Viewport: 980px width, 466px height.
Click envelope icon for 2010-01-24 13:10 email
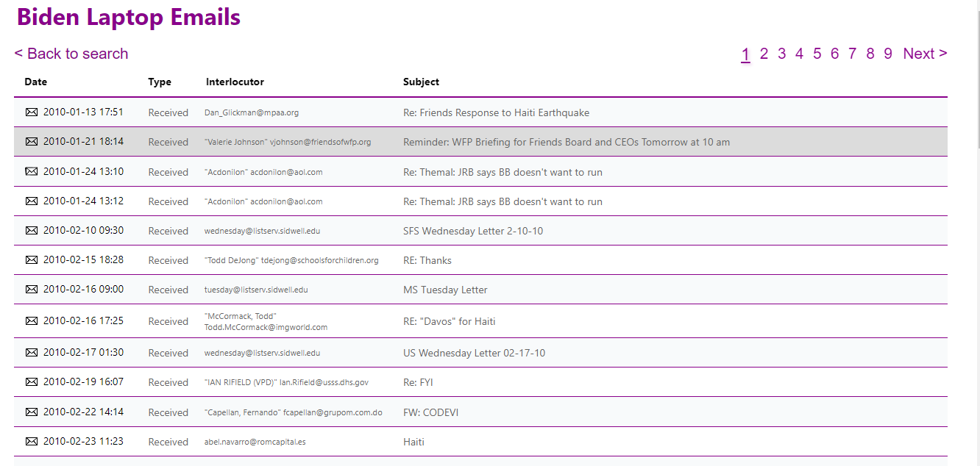click(x=32, y=171)
